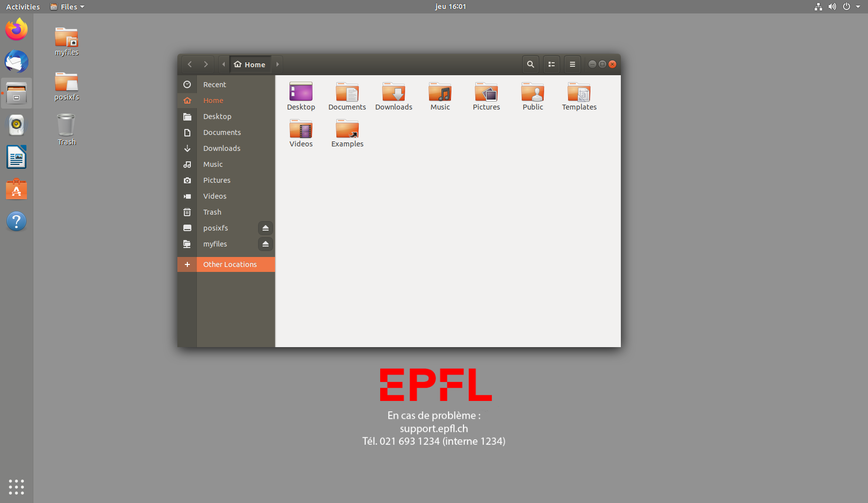Viewport: 868px width, 503px height.
Task: Select the Videos folder icon in file view
Action: coord(301,133)
